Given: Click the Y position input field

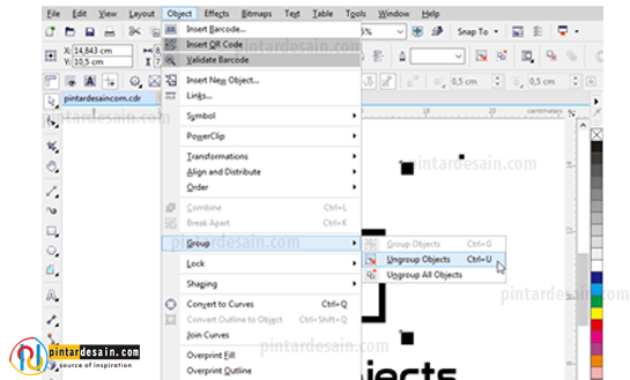Looking at the screenshot, I should (x=102, y=61).
